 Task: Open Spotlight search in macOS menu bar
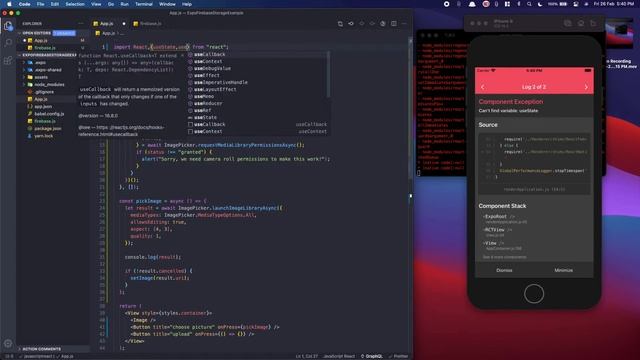pos(529,4)
